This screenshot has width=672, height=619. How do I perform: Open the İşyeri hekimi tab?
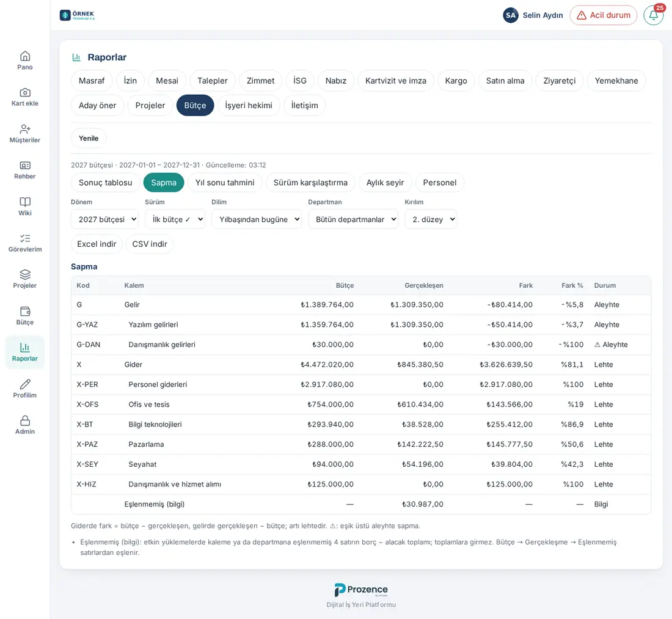coord(249,106)
